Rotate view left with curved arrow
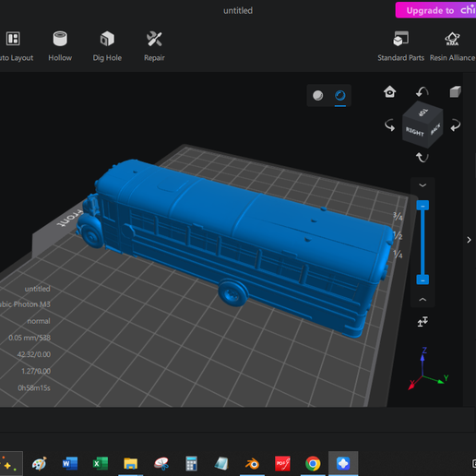This screenshot has height=476, width=476. coord(390,125)
